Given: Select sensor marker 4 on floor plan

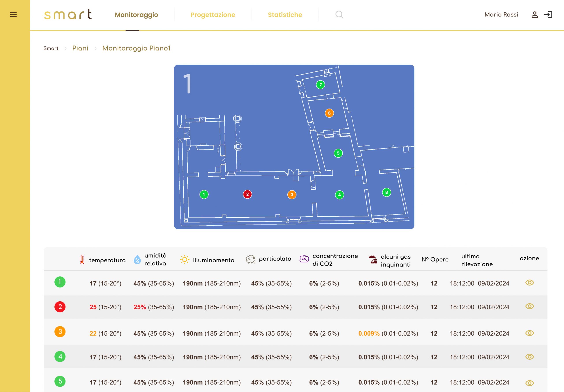Looking at the screenshot, I should click(340, 195).
